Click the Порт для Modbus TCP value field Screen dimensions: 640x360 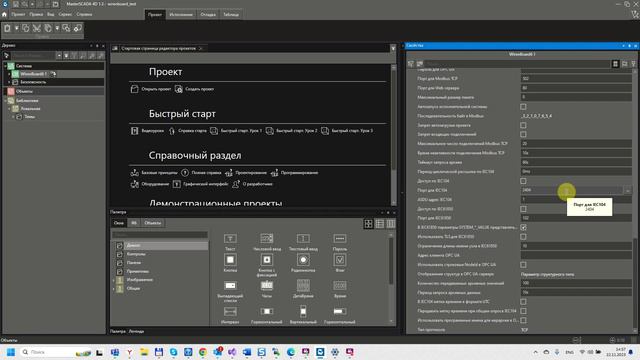coord(576,78)
